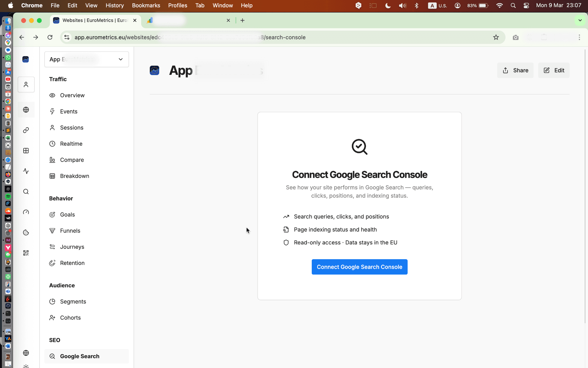Open the site information icon in address bar
588x368 pixels.
click(67, 37)
